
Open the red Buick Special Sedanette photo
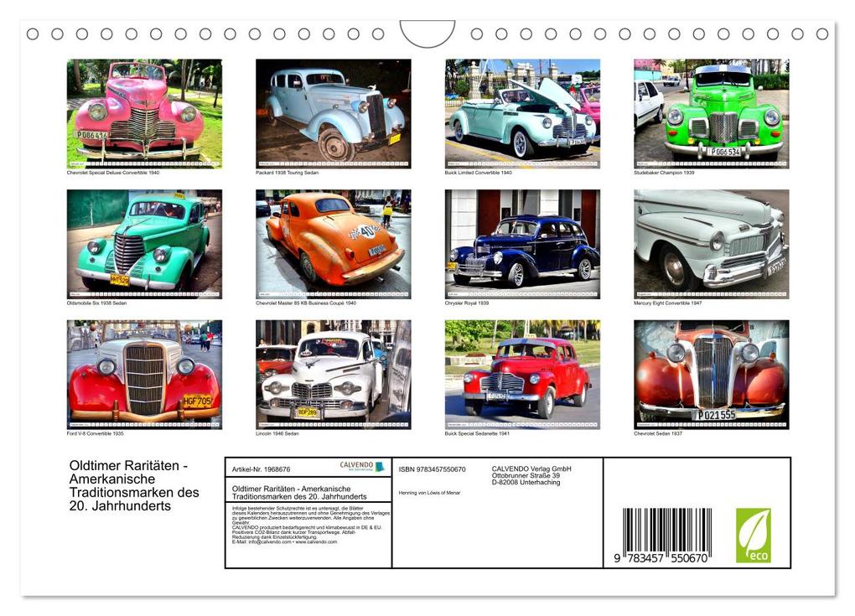[522, 375]
